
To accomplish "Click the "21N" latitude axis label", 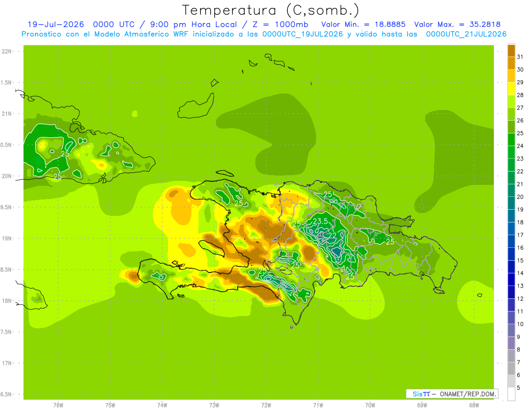I will [6, 114].
